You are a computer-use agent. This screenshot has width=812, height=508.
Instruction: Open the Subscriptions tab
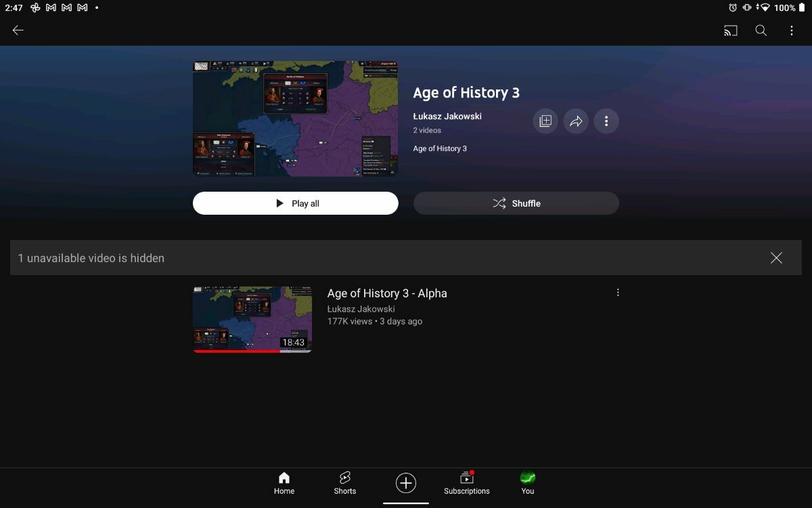click(x=467, y=484)
